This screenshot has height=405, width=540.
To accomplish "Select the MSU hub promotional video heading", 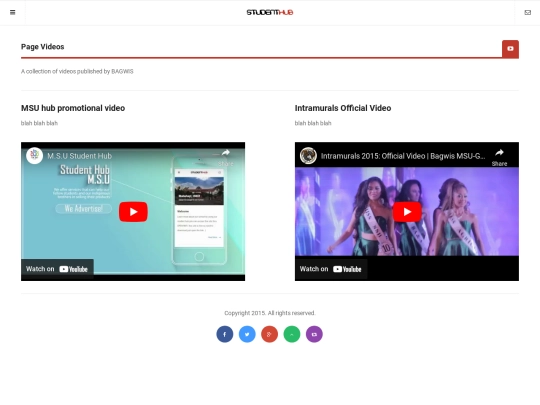I will point(73,108).
